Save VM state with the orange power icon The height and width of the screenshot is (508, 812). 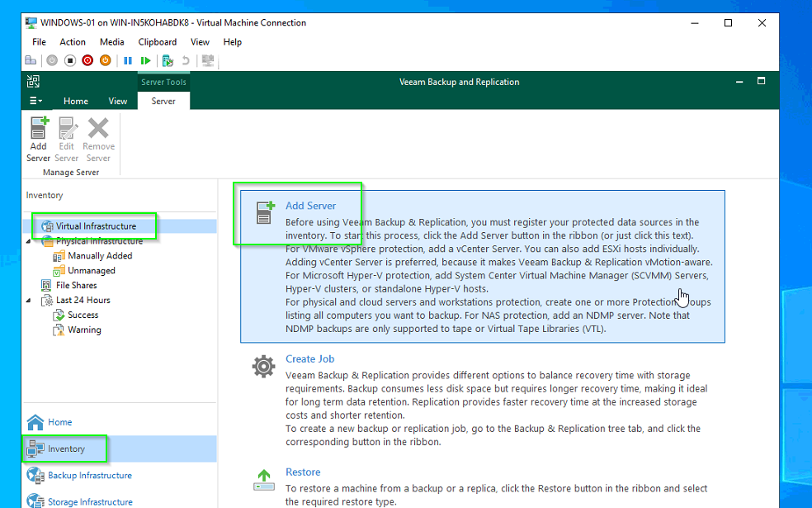click(105, 60)
